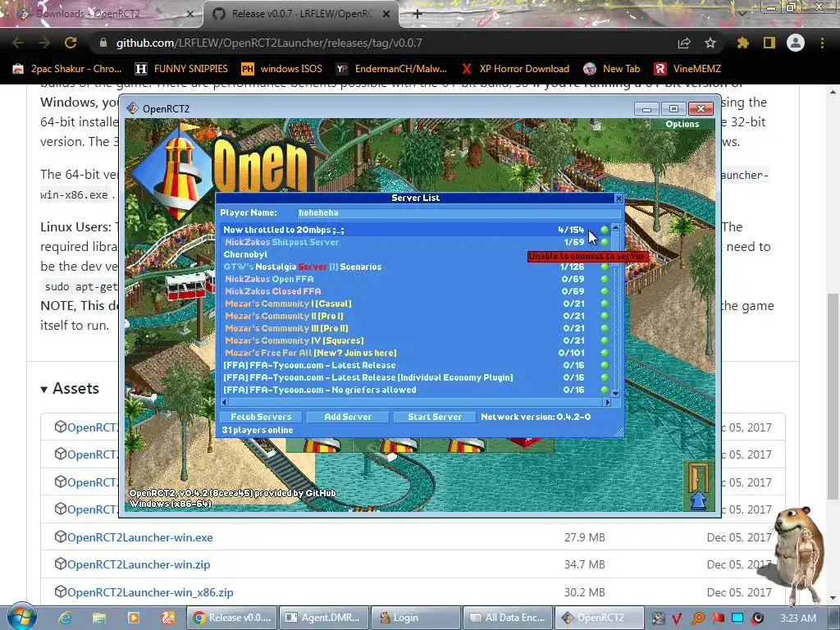
Task: Launch Internet Explorer from the taskbar
Action: coord(65,618)
